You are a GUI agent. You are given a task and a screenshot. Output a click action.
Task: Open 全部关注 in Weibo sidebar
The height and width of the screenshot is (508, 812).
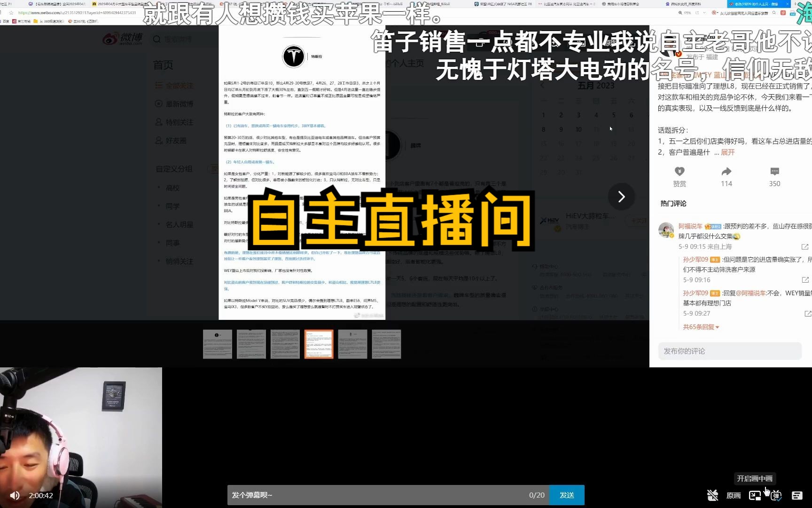[174, 85]
